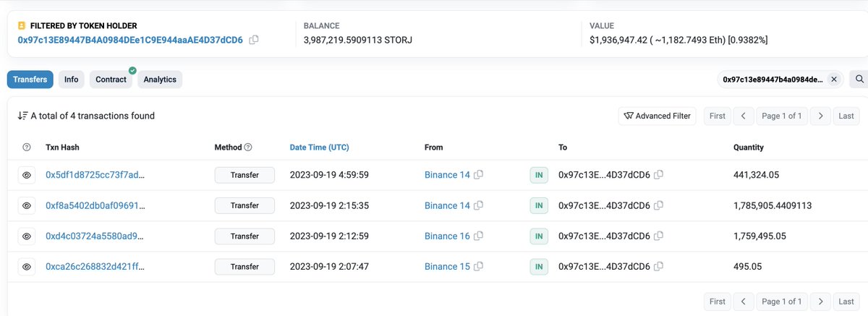Click the bottom First page button
Screen dimensions: 868x316
click(x=717, y=302)
